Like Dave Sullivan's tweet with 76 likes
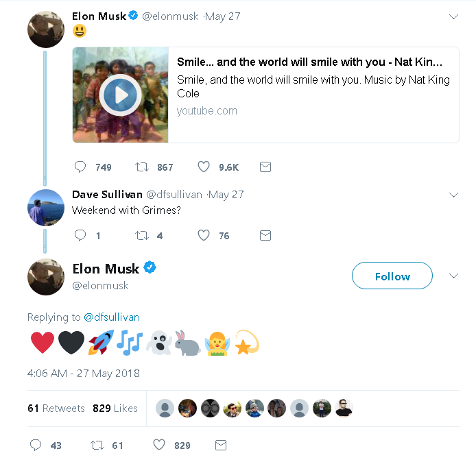 (204, 235)
